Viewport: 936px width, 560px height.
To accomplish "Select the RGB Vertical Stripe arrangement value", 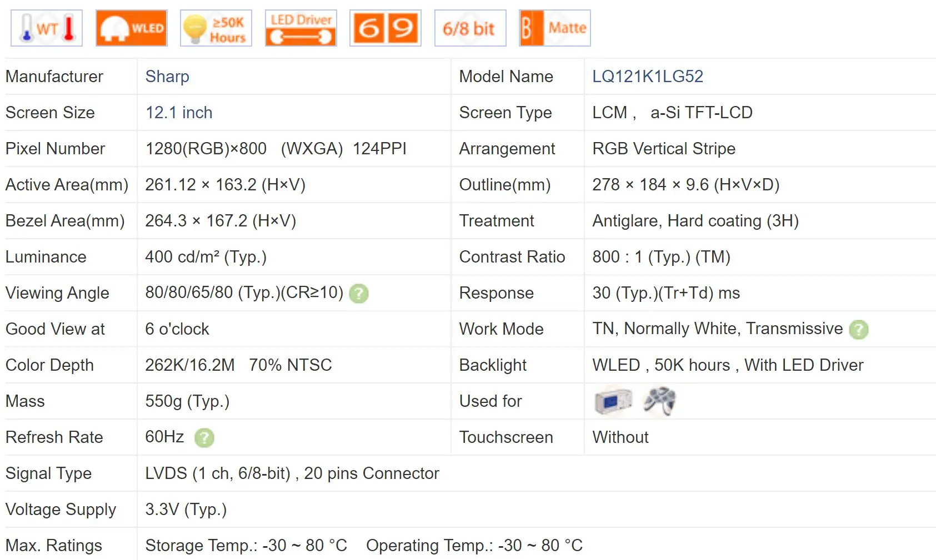I will pyautogui.click(x=664, y=149).
